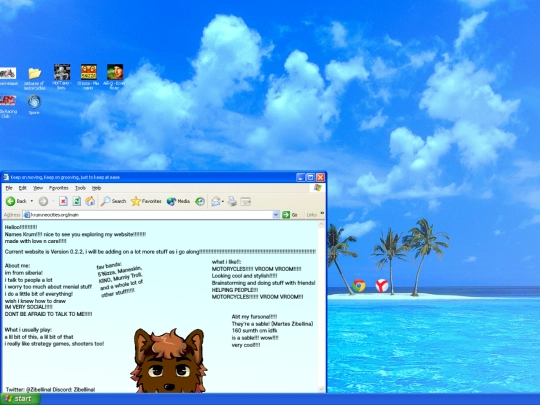Close the browser window
Screen dimensions: 540x405
[x=320, y=177]
